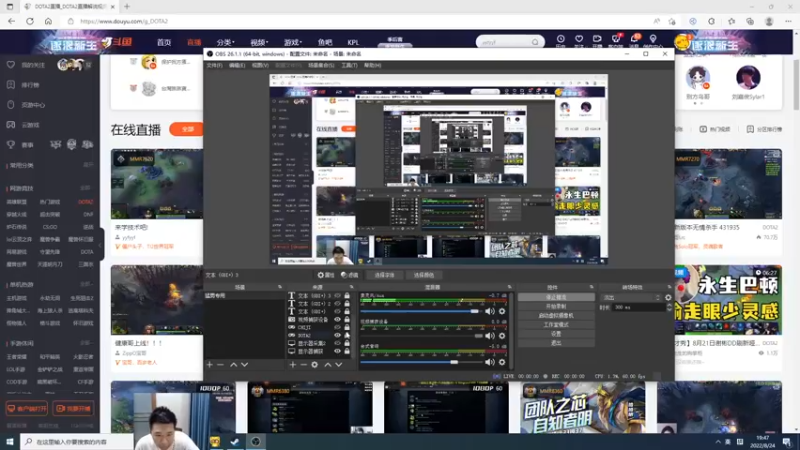Open source properties gear in sources toolbar
The width and height of the screenshot is (800, 450).
(x=315, y=365)
